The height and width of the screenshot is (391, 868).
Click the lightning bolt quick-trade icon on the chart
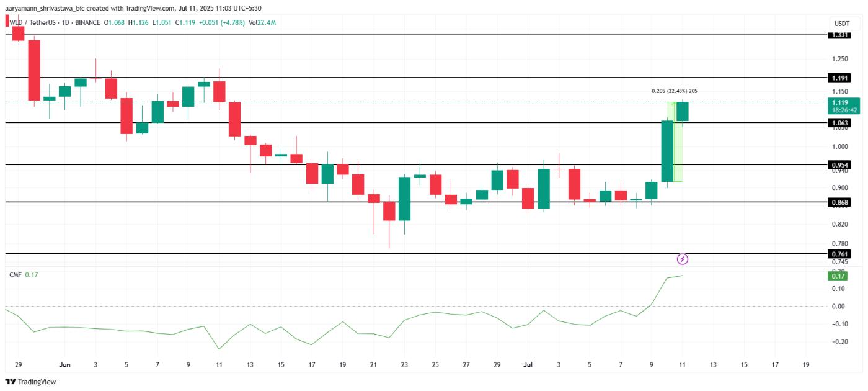click(684, 258)
